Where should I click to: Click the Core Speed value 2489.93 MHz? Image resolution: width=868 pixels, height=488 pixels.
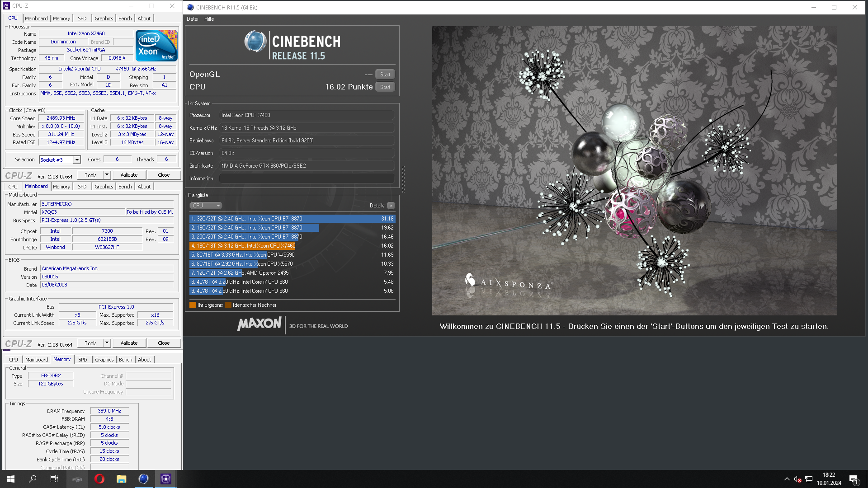tap(61, 118)
